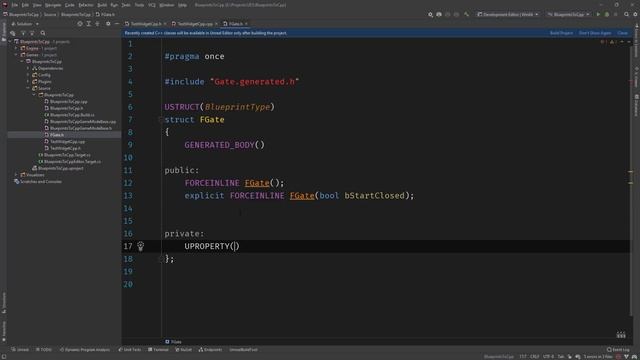Open IDE settings gear in top toolbar
Viewport: 640px width, 360px height.
[635, 15]
